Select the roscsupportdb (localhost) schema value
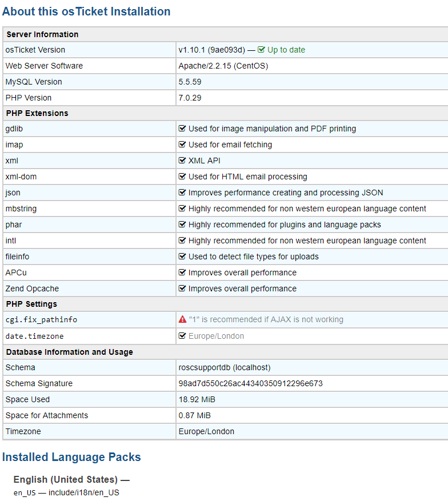 [x=225, y=367]
